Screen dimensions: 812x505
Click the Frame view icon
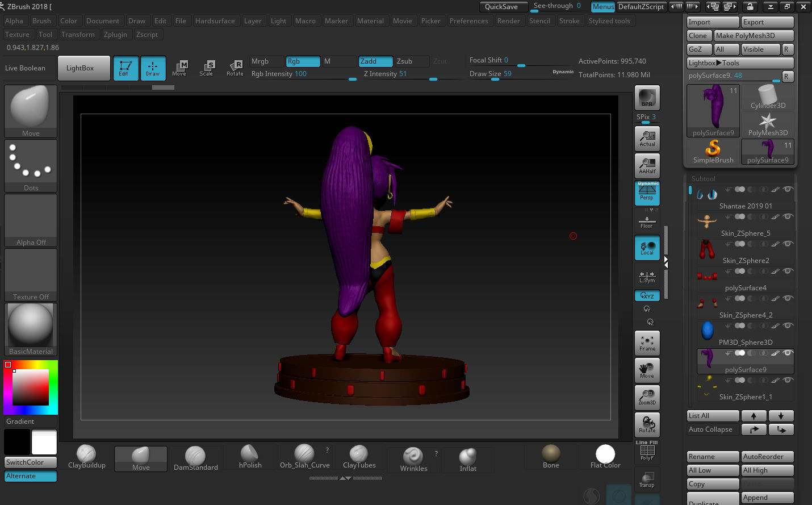pos(647,343)
